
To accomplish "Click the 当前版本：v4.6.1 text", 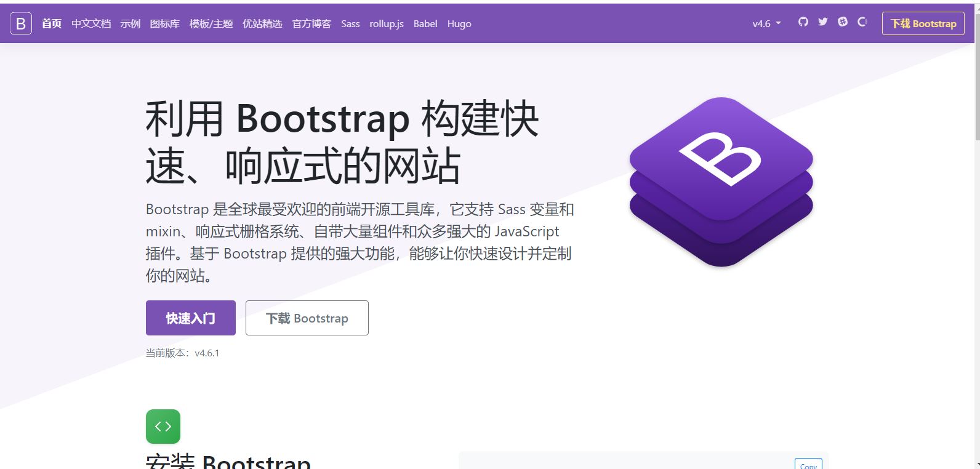I will pos(182,353).
